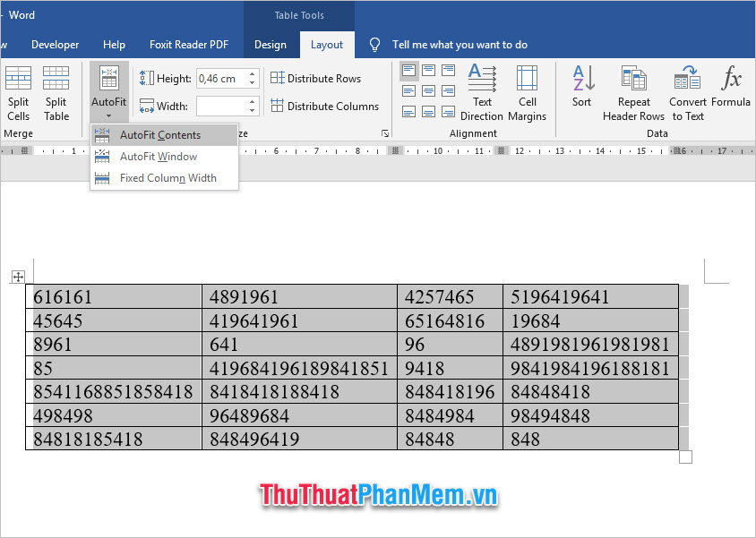
Task: Switch to the Table Tools Design tab
Action: tap(271, 45)
